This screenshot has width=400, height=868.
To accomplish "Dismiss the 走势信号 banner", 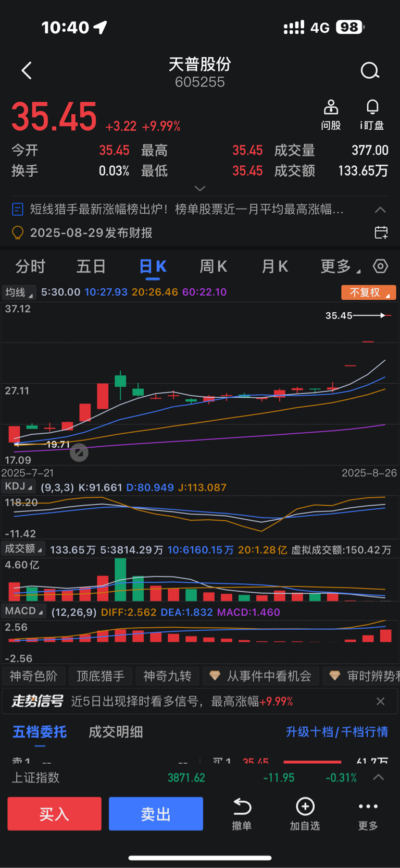I will pos(381,701).
